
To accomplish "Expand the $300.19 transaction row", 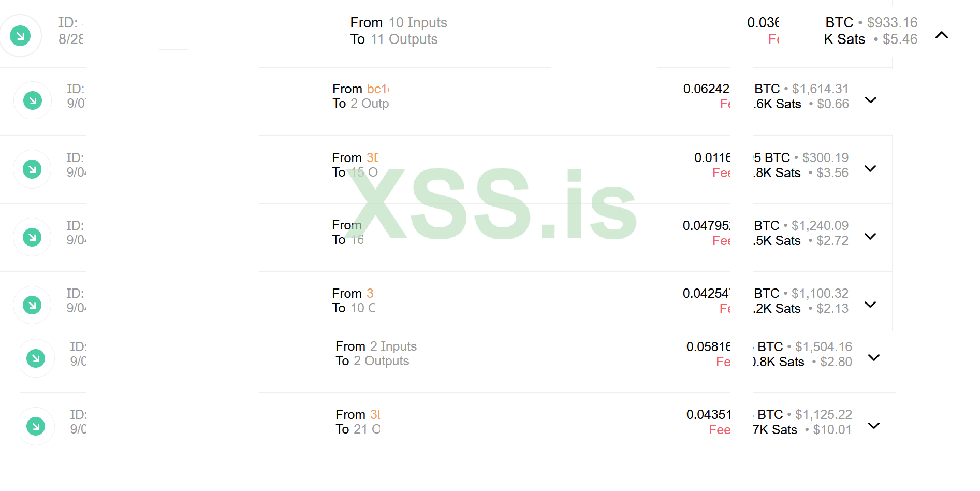I will [x=870, y=168].
